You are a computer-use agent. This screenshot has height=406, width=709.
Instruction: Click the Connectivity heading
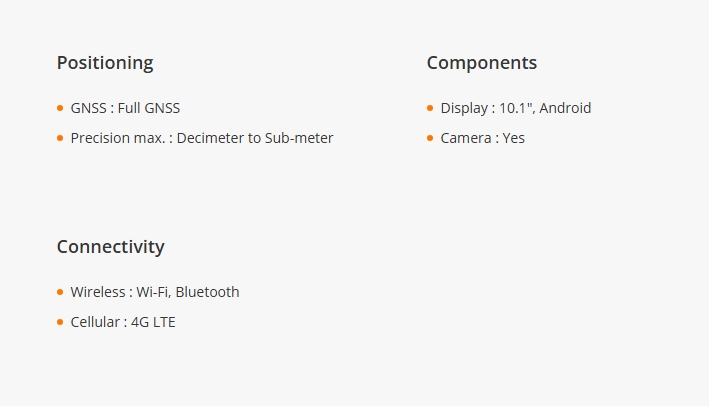pos(110,247)
